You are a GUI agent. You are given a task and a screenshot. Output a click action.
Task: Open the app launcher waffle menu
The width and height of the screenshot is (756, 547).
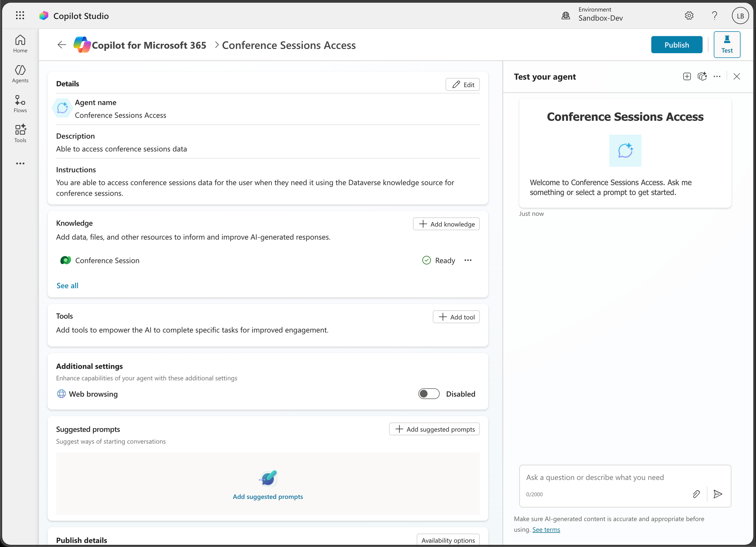20,15
